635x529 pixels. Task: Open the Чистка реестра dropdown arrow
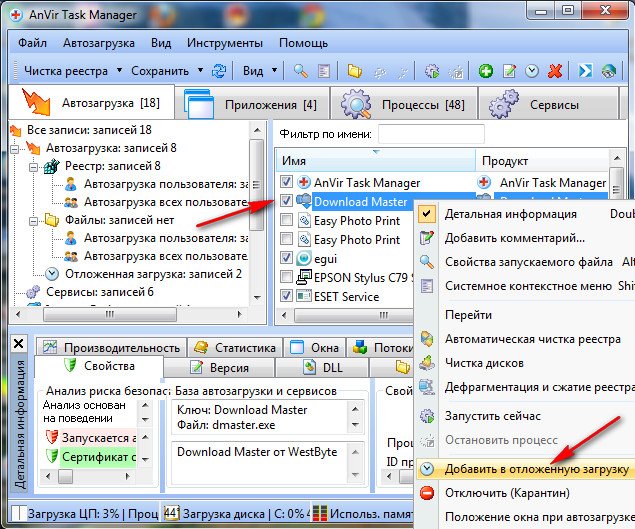[119, 71]
